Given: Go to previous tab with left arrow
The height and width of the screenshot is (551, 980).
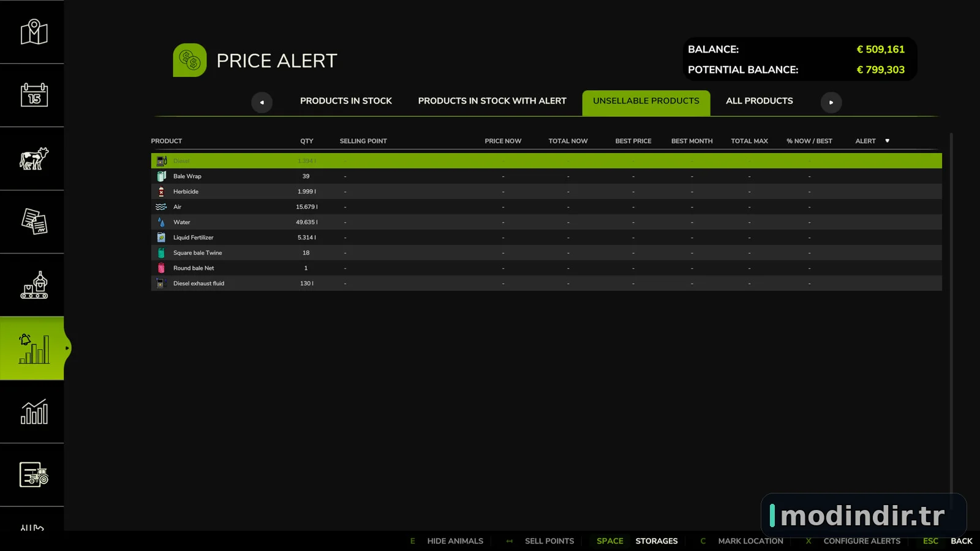Looking at the screenshot, I should (262, 102).
